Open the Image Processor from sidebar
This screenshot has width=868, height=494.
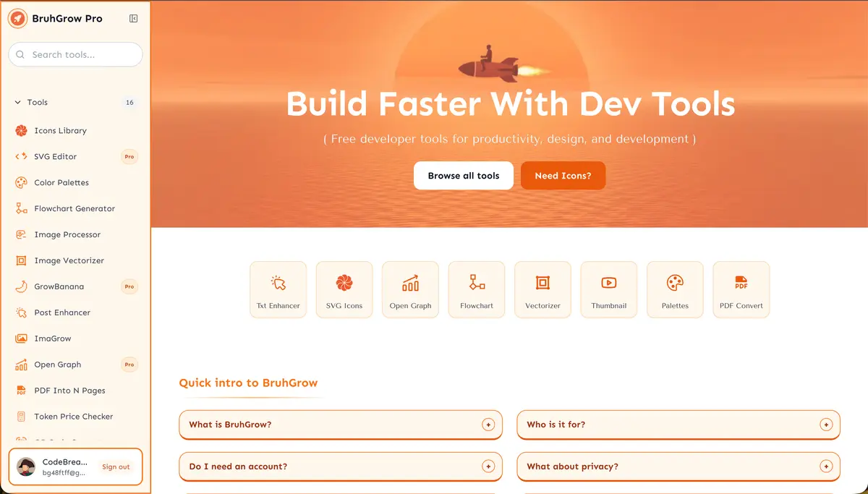pyautogui.click(x=67, y=234)
